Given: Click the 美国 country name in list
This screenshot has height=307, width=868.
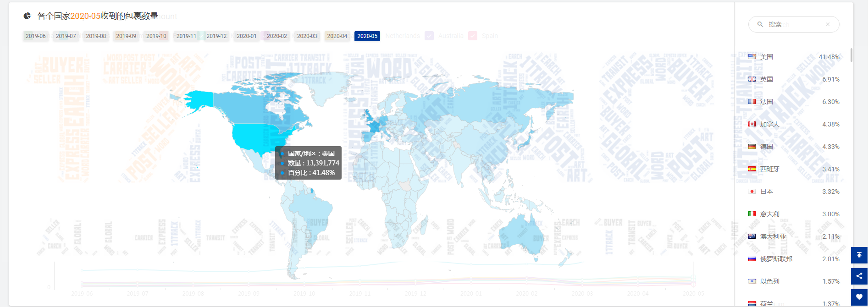Looking at the screenshot, I should coord(767,57).
